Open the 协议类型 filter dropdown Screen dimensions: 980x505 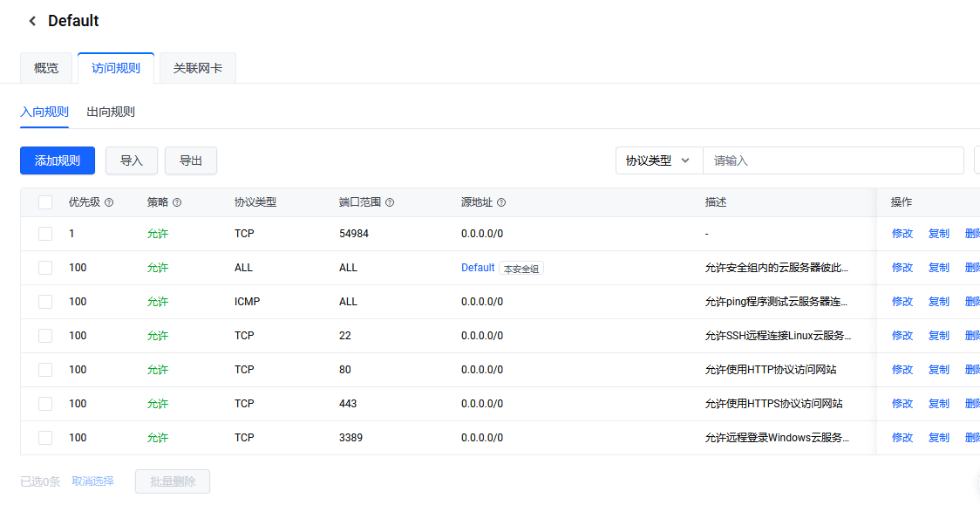659,160
